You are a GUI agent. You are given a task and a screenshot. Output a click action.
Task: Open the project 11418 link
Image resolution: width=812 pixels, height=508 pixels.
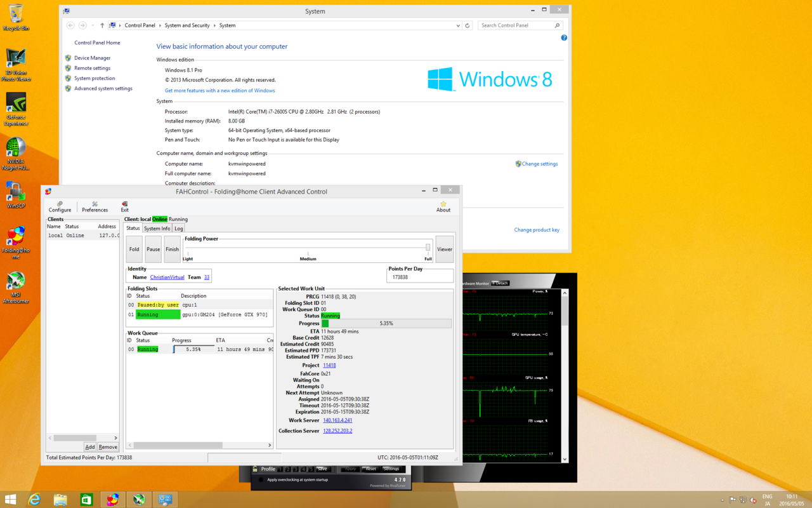coord(329,366)
